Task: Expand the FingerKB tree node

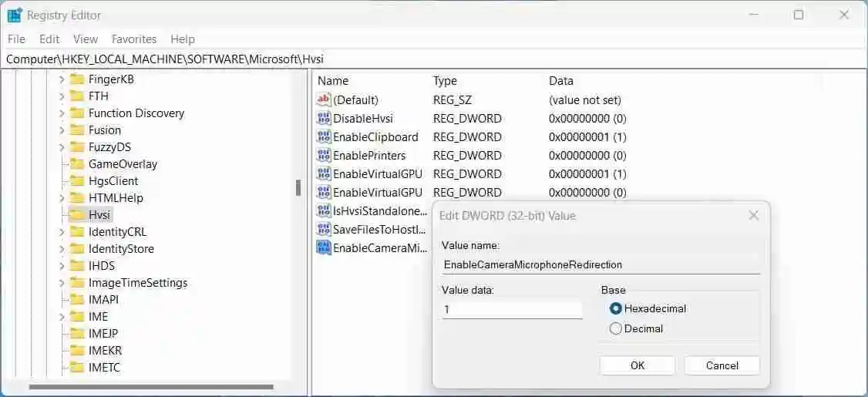Action: pyautogui.click(x=62, y=79)
